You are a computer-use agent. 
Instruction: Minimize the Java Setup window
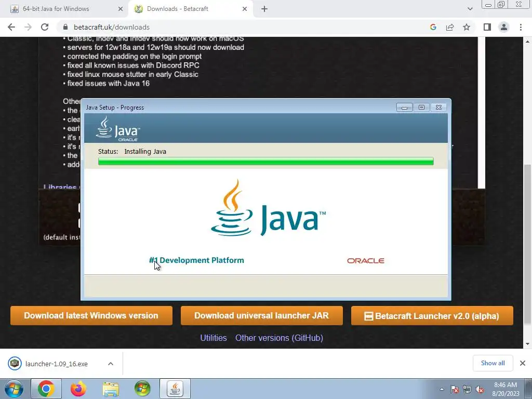(404, 108)
